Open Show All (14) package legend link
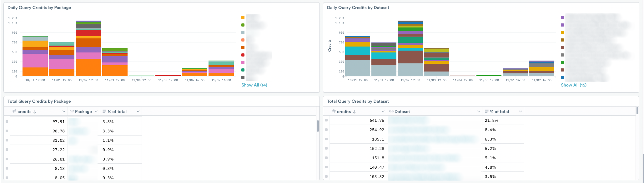Viewport: 644px width, 183px height. pyautogui.click(x=254, y=85)
